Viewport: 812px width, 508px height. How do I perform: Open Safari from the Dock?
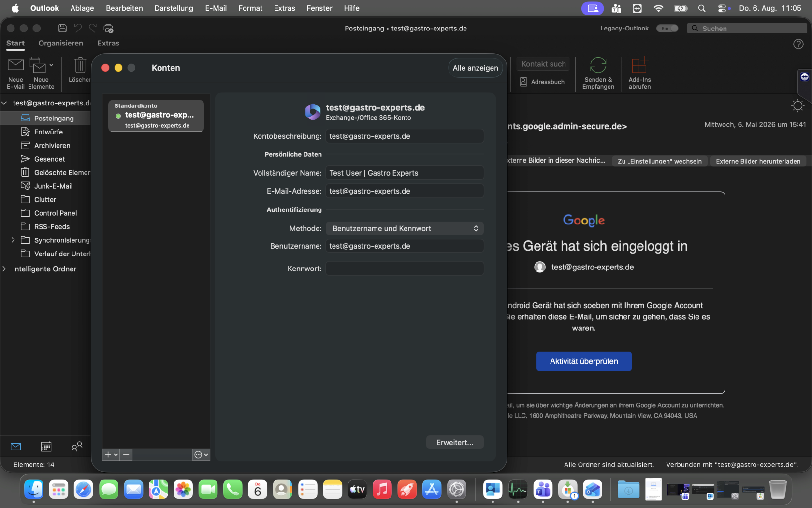83,490
